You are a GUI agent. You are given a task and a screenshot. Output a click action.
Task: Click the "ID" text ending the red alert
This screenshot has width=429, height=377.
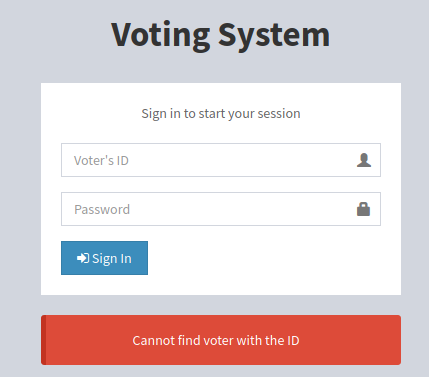(293, 340)
